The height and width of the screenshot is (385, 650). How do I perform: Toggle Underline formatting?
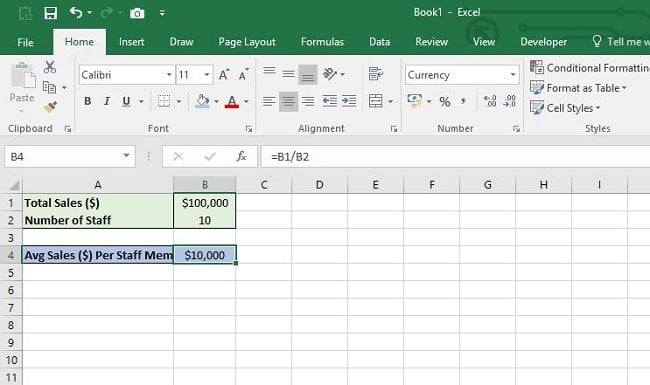[x=126, y=101]
